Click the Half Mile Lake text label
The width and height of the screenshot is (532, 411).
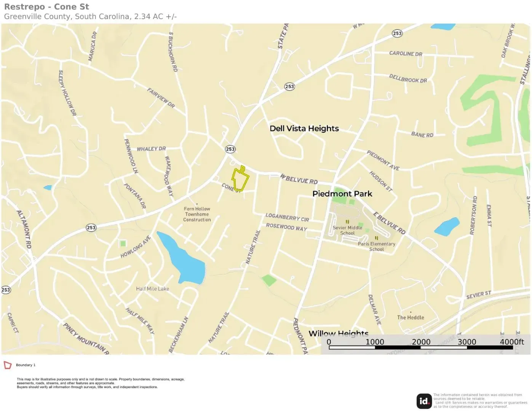pos(152,289)
